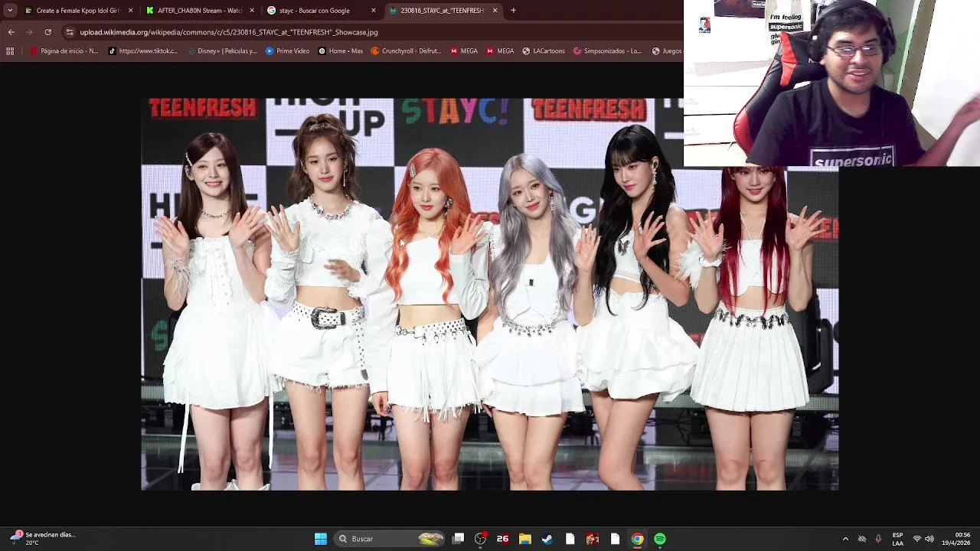View site information icon in address bar
Image resolution: width=980 pixels, height=551 pixels.
[70, 32]
